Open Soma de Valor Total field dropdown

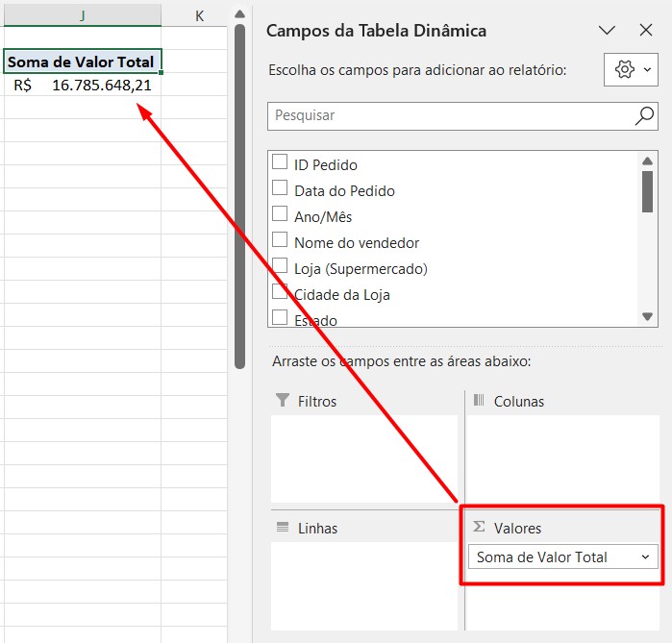tap(645, 557)
